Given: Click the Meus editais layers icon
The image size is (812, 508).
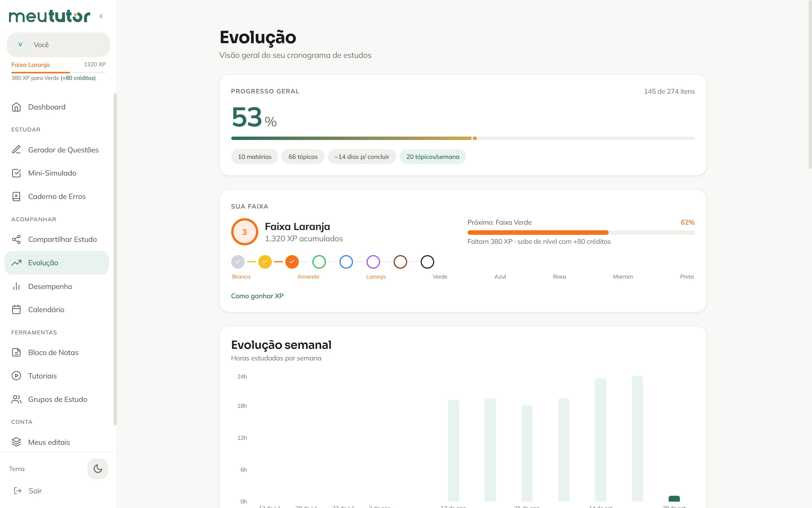Looking at the screenshot, I should click(x=16, y=442).
